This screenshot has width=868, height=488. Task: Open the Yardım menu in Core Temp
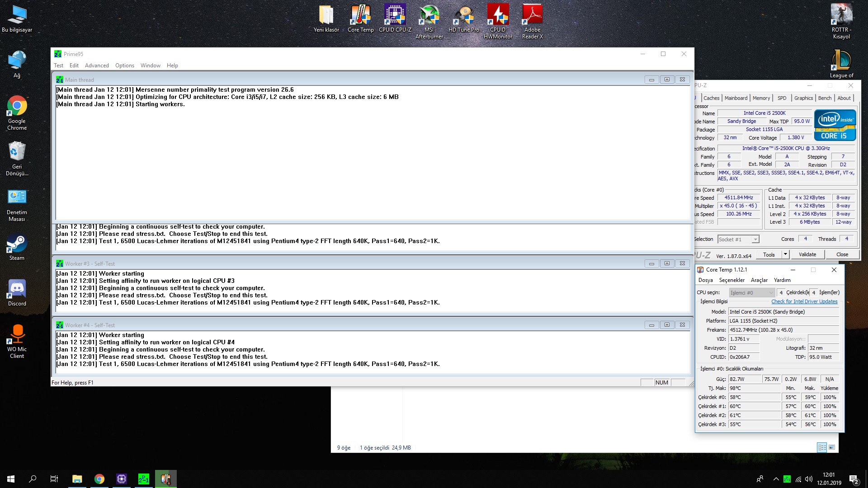782,281
